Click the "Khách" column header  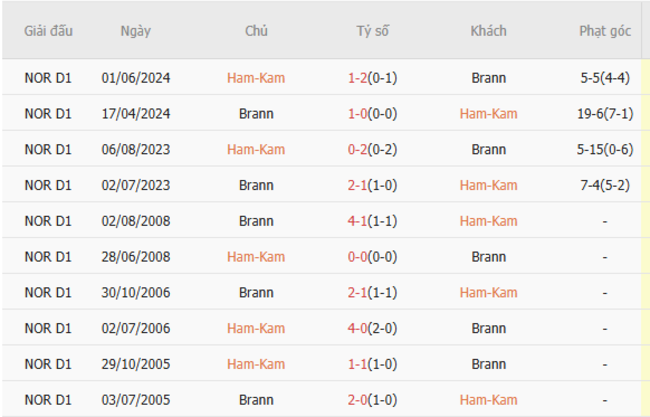(488, 31)
